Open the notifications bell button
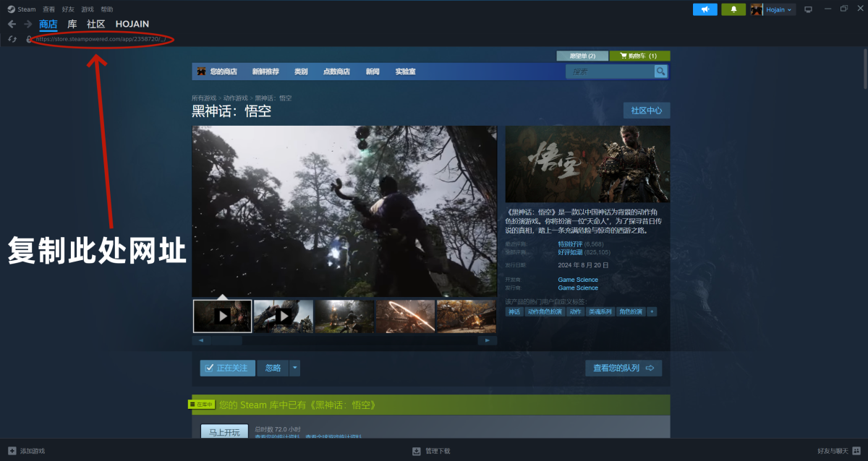868x461 pixels. click(x=733, y=9)
